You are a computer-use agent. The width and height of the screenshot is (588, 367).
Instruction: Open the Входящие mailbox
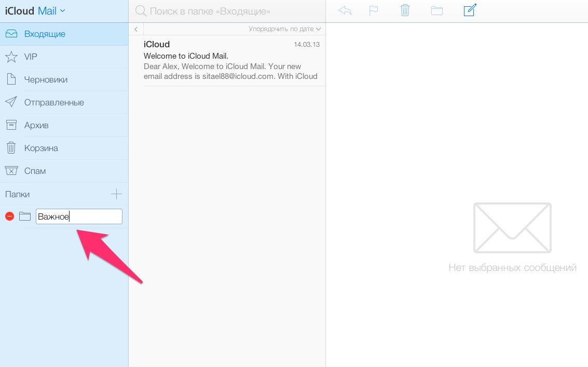(x=64, y=34)
